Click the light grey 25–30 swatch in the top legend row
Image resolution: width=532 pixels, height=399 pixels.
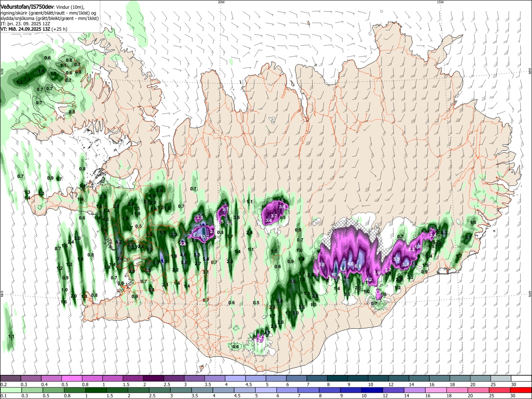tap(500, 379)
